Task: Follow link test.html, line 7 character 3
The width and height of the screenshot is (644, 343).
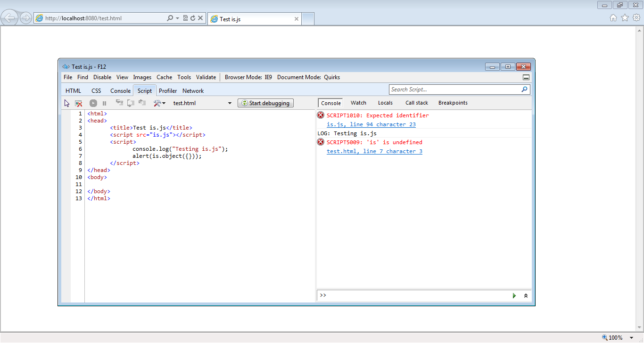Action: pos(374,151)
